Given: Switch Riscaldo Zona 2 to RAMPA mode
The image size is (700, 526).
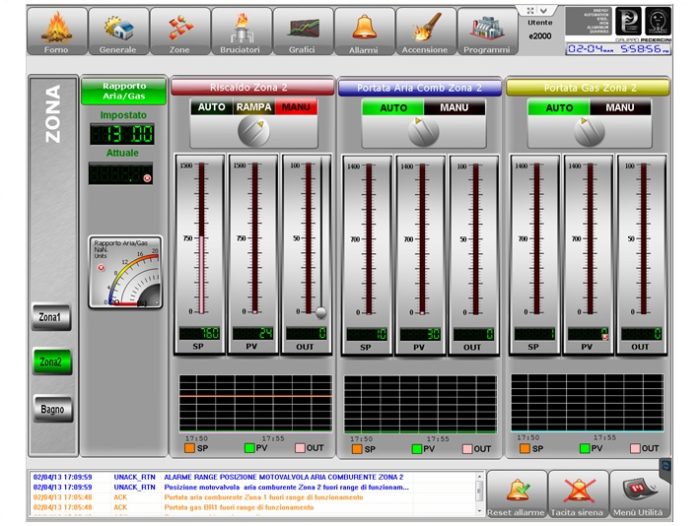Looking at the screenshot, I should [x=254, y=107].
